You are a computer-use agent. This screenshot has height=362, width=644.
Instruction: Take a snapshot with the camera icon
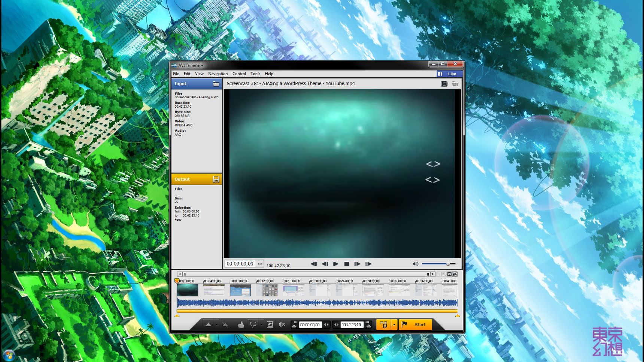(444, 84)
